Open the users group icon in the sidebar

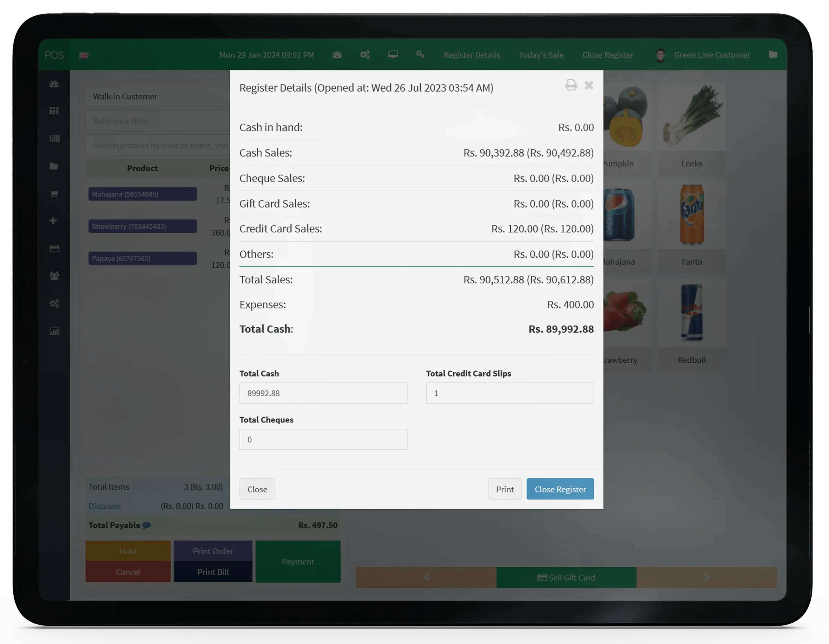54,276
